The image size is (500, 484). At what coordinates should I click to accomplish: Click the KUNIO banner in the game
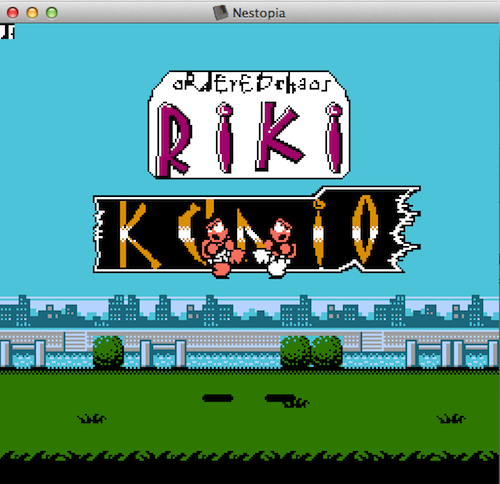click(257, 230)
